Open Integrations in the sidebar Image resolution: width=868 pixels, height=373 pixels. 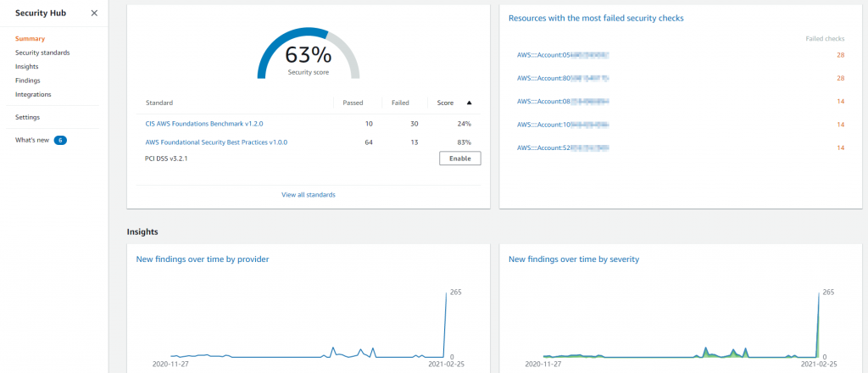pyautogui.click(x=33, y=94)
